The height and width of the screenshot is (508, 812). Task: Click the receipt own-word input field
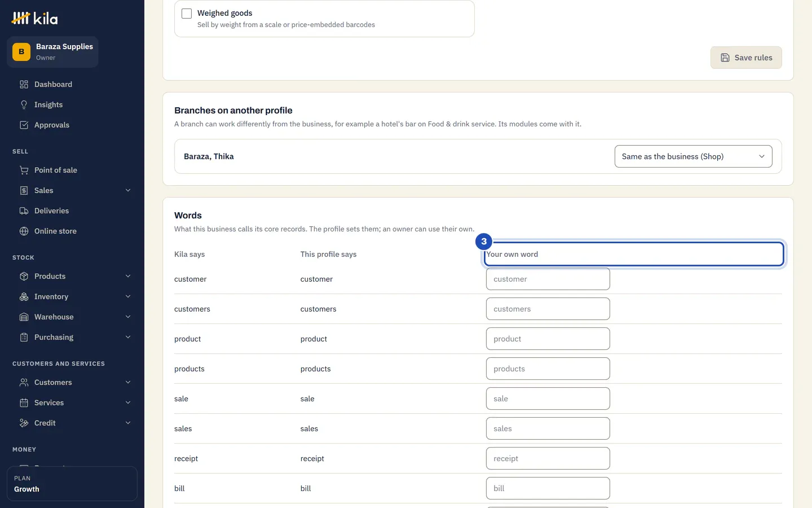pyautogui.click(x=548, y=458)
